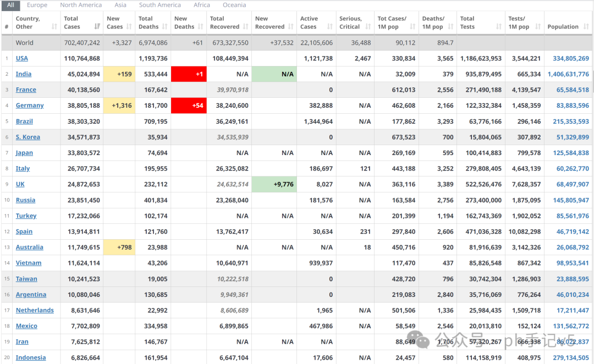Select the All tab
Viewport: 594px width, 364px height.
10,5
